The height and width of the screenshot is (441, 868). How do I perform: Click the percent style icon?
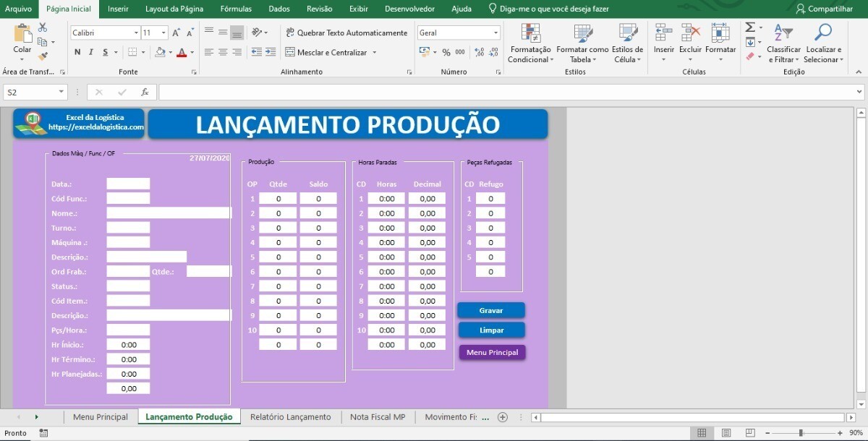(446, 52)
